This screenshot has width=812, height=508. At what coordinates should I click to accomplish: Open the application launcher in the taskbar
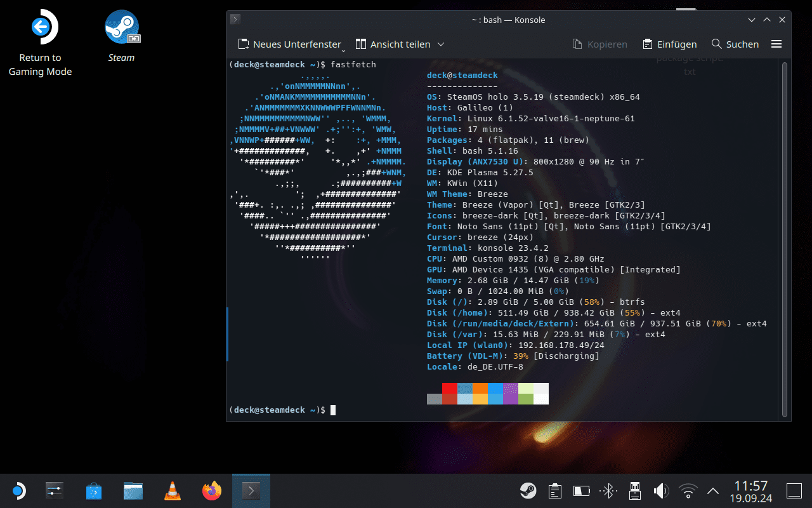(x=18, y=491)
